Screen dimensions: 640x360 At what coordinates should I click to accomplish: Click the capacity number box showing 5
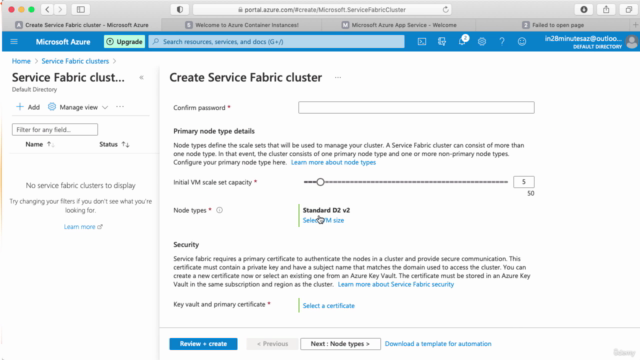point(524,182)
